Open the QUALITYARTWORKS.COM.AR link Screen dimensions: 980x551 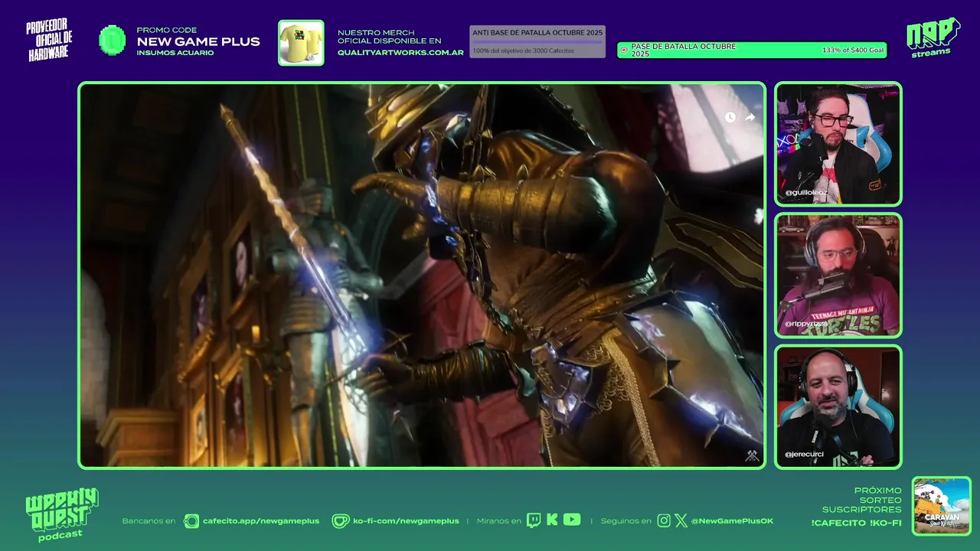click(400, 53)
